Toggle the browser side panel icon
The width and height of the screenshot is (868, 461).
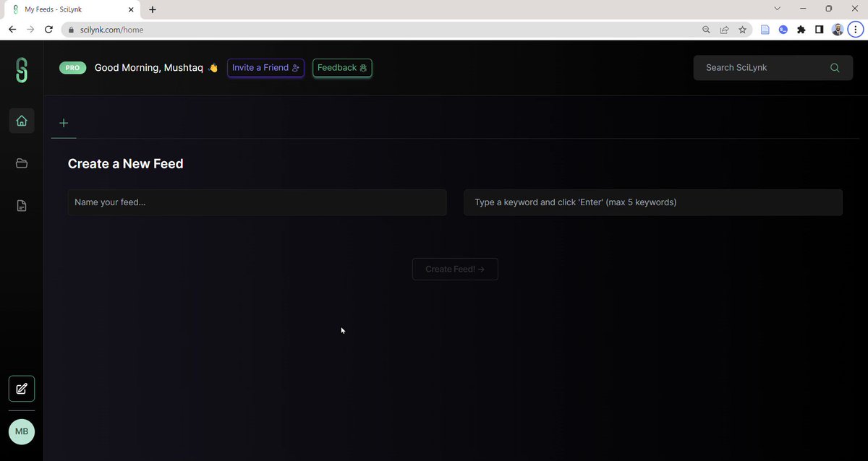coord(820,30)
